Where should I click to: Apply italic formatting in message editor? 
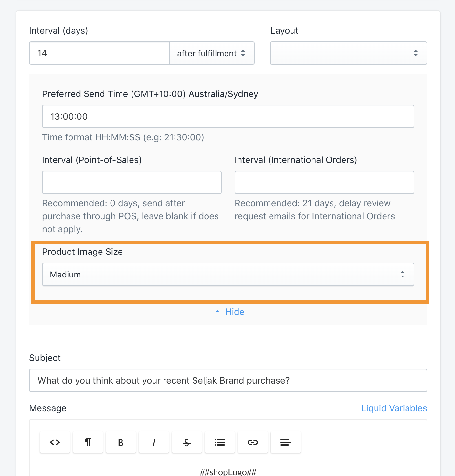154,442
